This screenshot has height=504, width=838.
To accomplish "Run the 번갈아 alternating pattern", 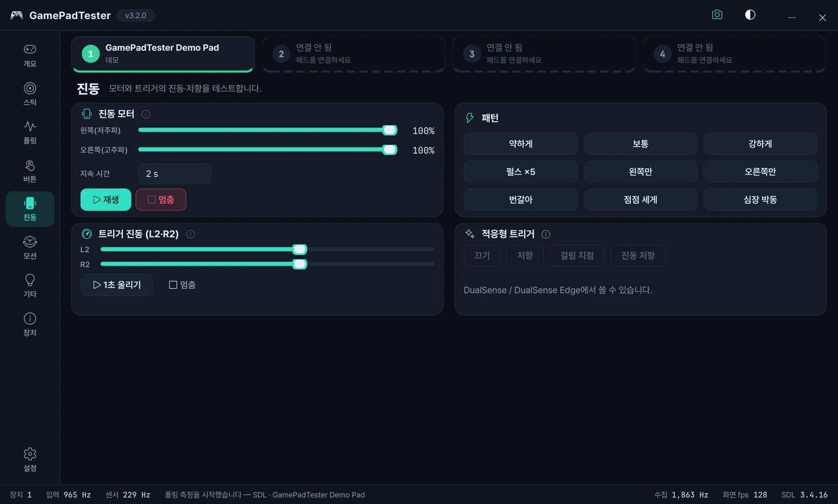I will tap(520, 200).
